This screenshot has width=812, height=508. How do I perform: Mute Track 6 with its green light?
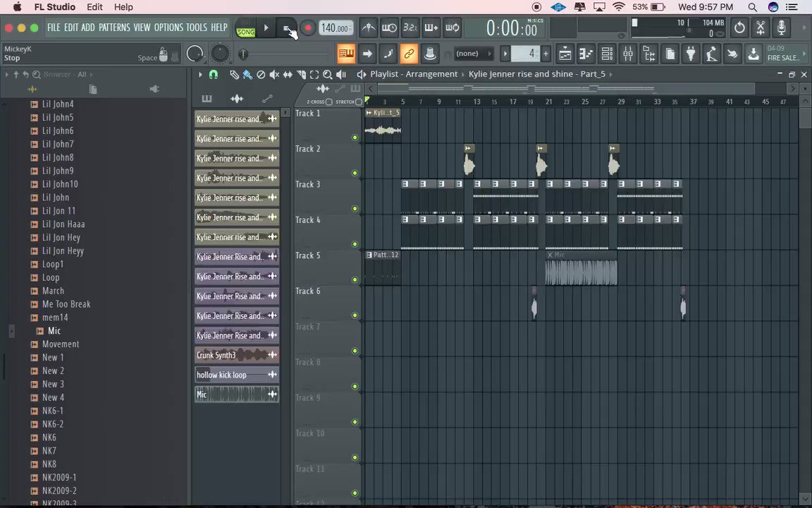(x=355, y=315)
